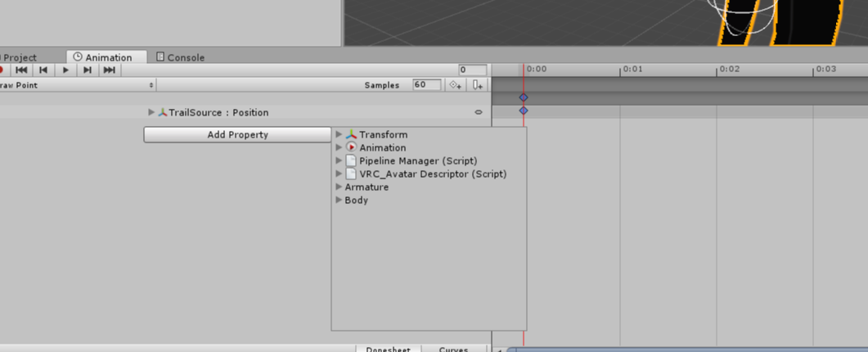The height and width of the screenshot is (352, 868).
Task: Switch to the Project tab
Action: click(x=18, y=57)
